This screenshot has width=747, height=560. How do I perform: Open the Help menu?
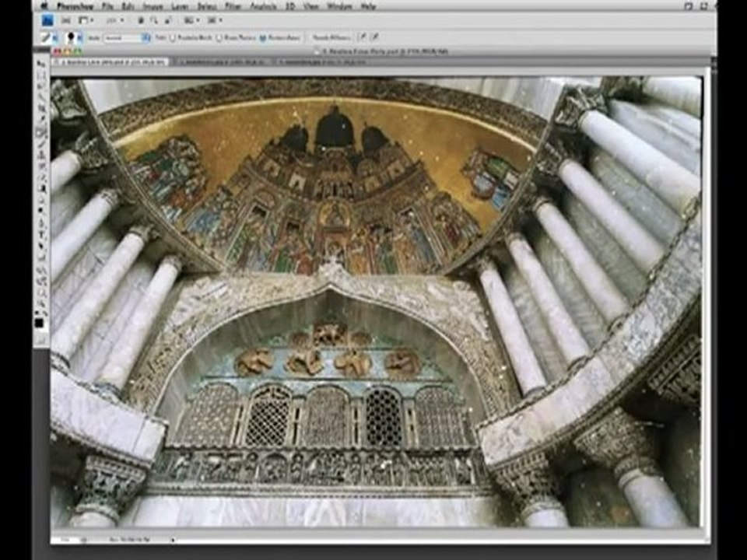pyautogui.click(x=368, y=7)
